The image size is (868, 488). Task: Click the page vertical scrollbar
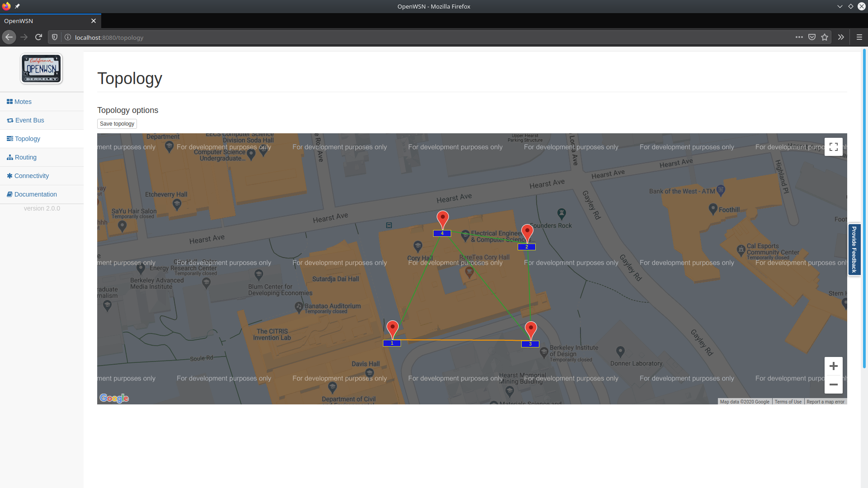coord(864,208)
